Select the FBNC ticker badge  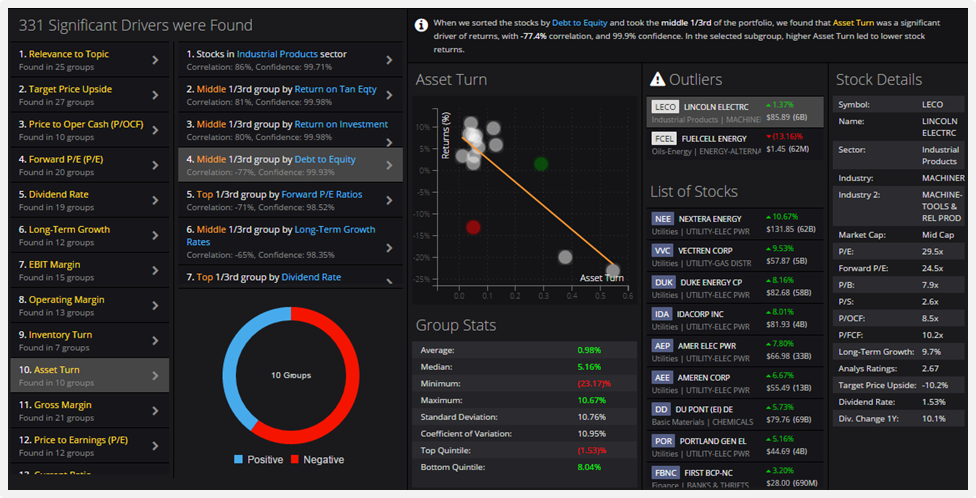pyautogui.click(x=665, y=472)
